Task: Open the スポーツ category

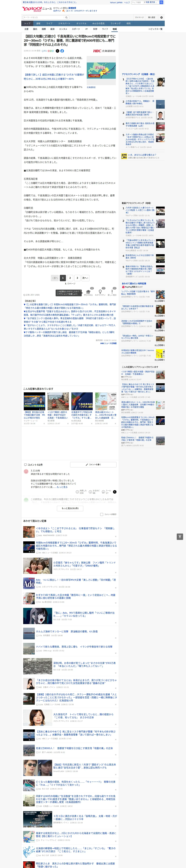Action: click(76, 29)
